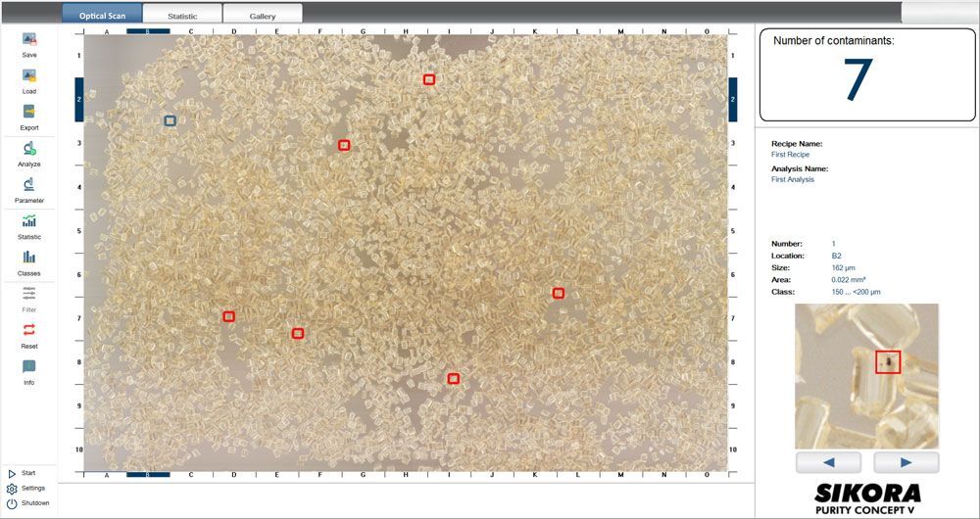Image resolution: width=980 pixels, height=519 pixels.
Task: Switch to the Statistic tab
Action: tap(182, 16)
